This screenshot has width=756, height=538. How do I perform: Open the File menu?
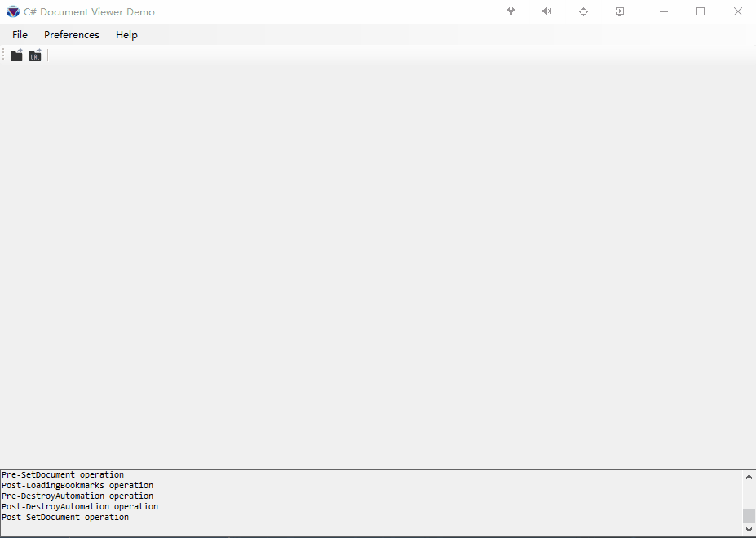coord(19,34)
